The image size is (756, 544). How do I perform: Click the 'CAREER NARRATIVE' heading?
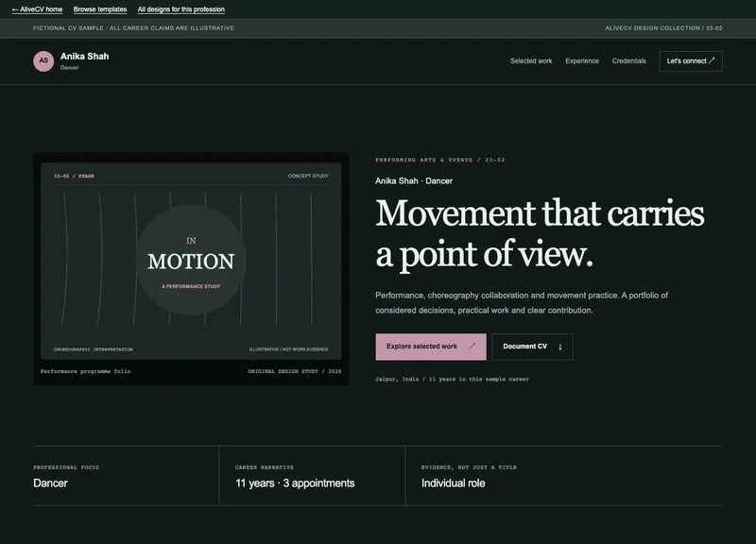(x=265, y=467)
